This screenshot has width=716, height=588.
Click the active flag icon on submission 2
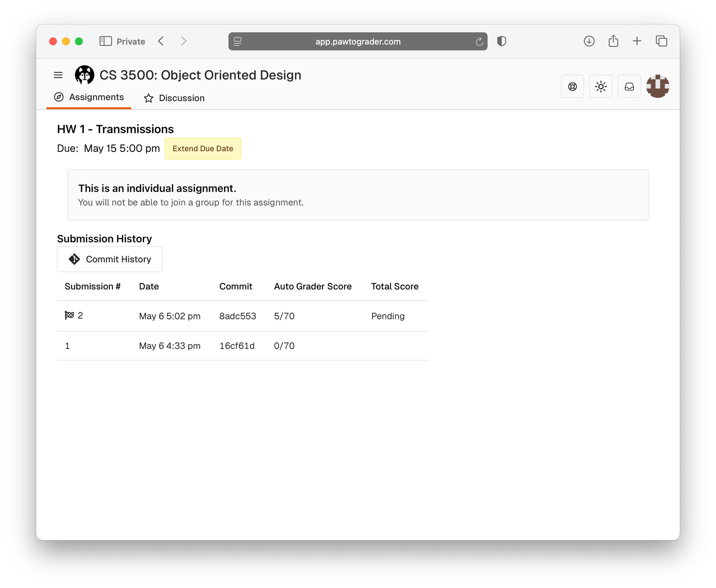tap(69, 315)
